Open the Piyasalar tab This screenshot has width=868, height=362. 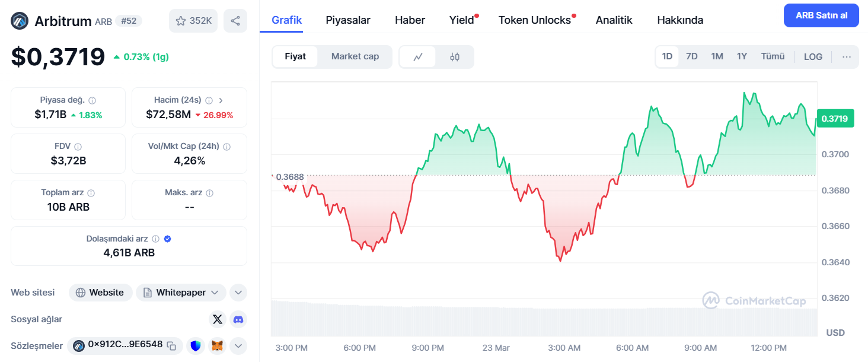pos(348,20)
